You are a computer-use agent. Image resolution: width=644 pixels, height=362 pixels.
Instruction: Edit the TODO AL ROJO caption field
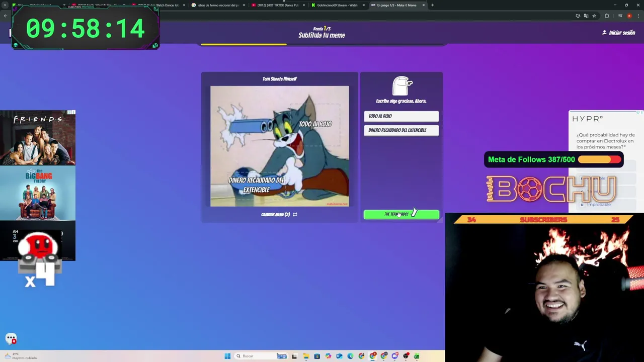point(401,116)
